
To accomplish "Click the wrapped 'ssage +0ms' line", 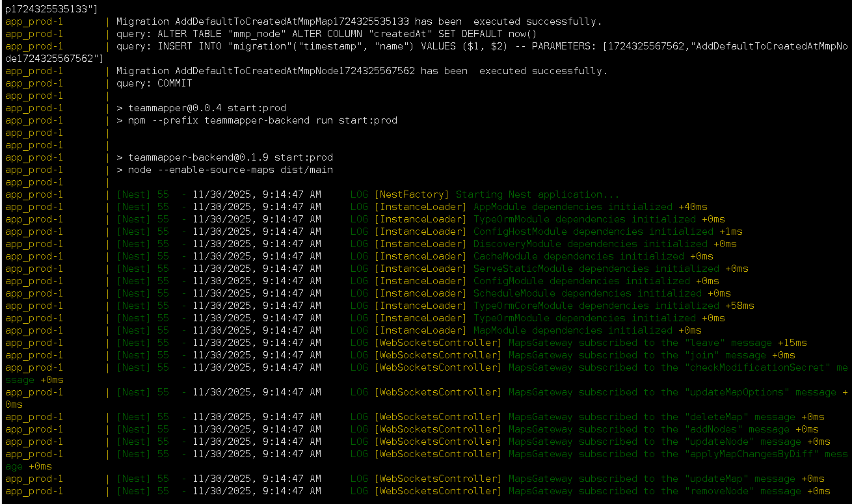I will click(34, 380).
